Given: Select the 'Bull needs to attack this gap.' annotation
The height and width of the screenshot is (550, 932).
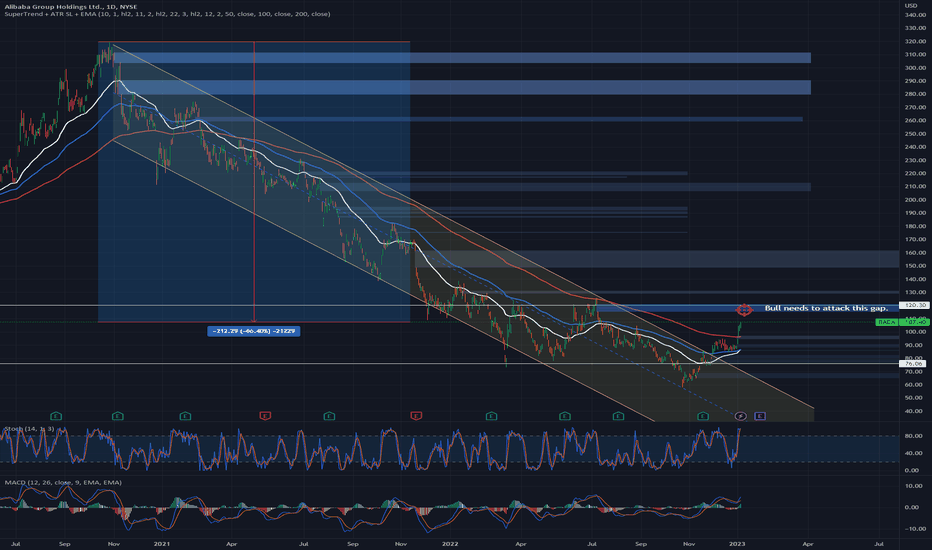Looking at the screenshot, I should (826, 308).
